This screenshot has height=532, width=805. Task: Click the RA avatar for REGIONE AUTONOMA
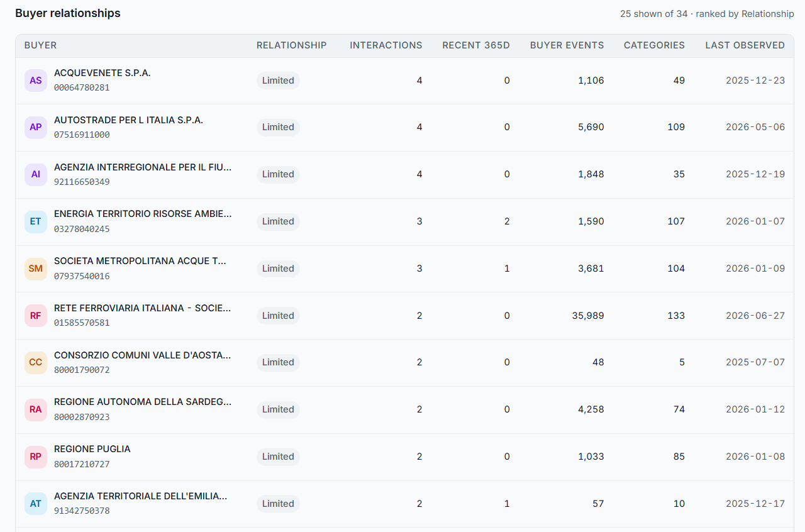36,409
